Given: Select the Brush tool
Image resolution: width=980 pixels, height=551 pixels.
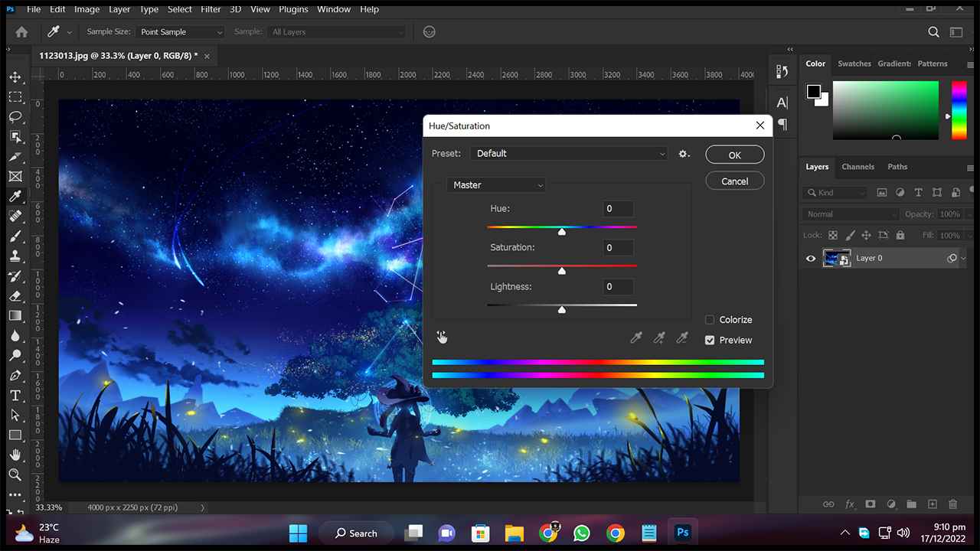Looking at the screenshot, I should pos(15,236).
